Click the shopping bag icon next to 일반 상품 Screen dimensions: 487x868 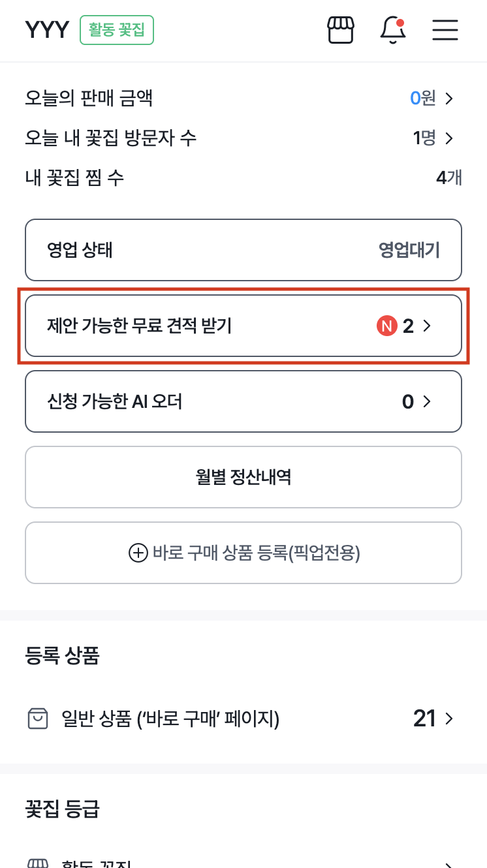coord(38,719)
